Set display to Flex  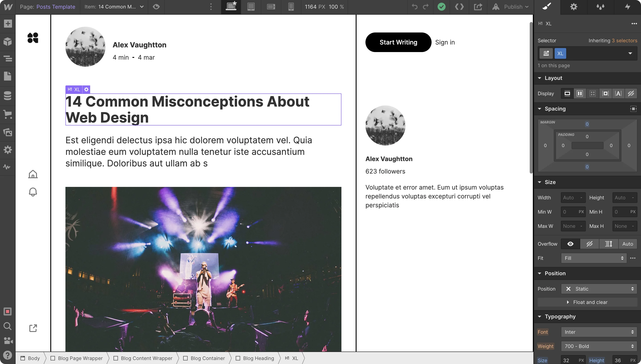580,93
